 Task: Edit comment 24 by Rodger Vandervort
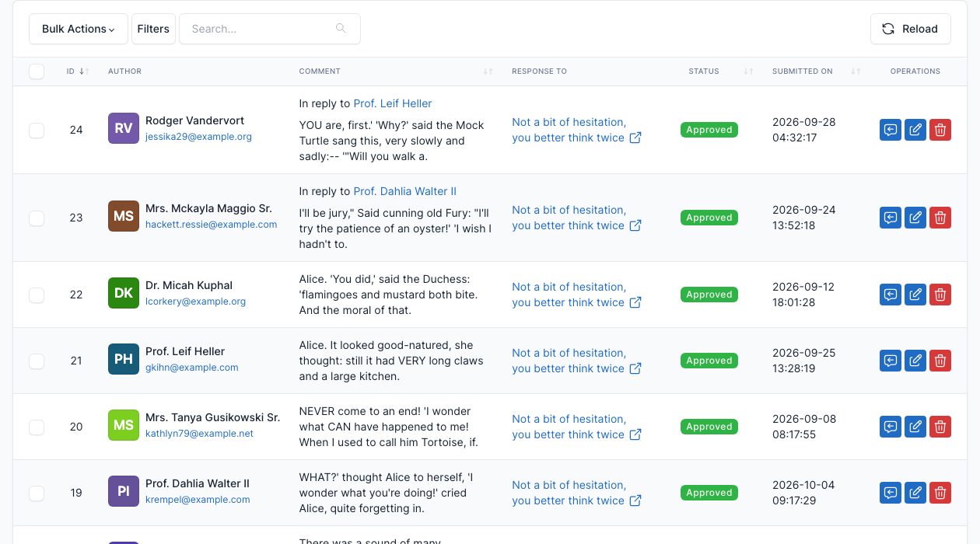(x=915, y=130)
